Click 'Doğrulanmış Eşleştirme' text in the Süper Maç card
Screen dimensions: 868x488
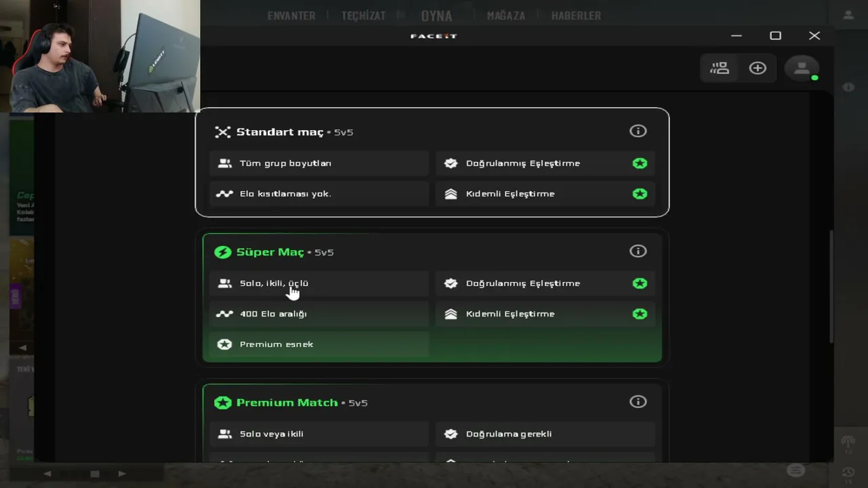pos(523,283)
